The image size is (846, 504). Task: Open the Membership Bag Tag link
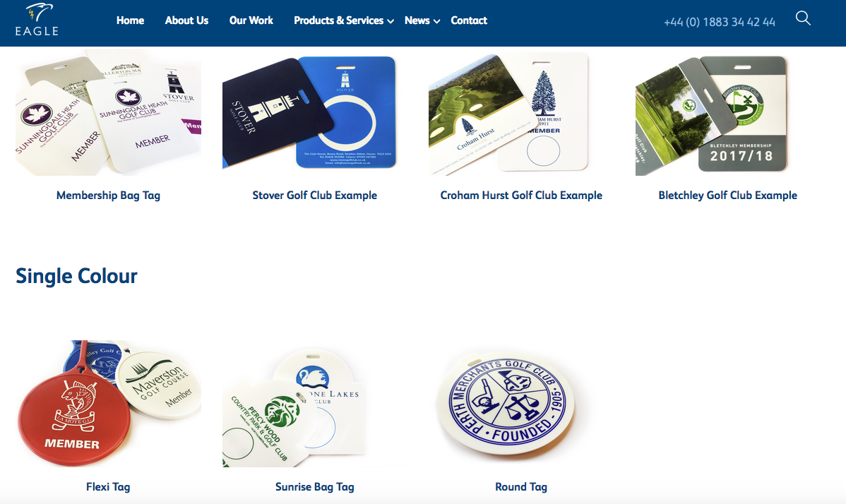pos(109,195)
